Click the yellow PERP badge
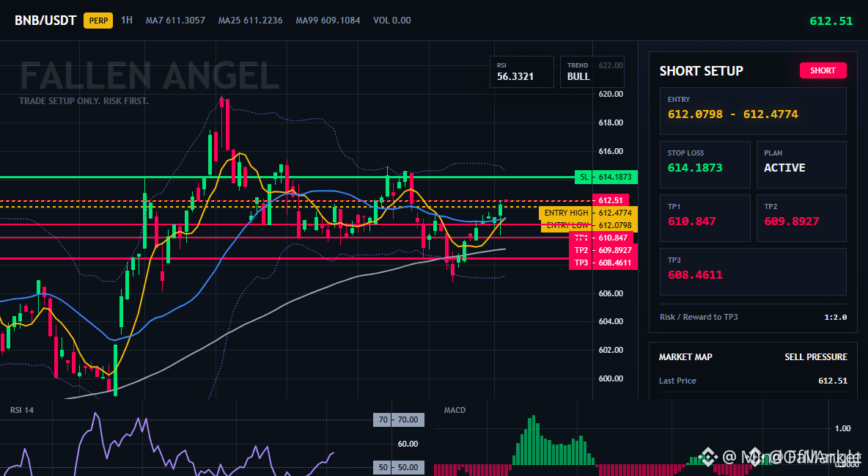Viewport: 868px width, 476px height. [98, 21]
